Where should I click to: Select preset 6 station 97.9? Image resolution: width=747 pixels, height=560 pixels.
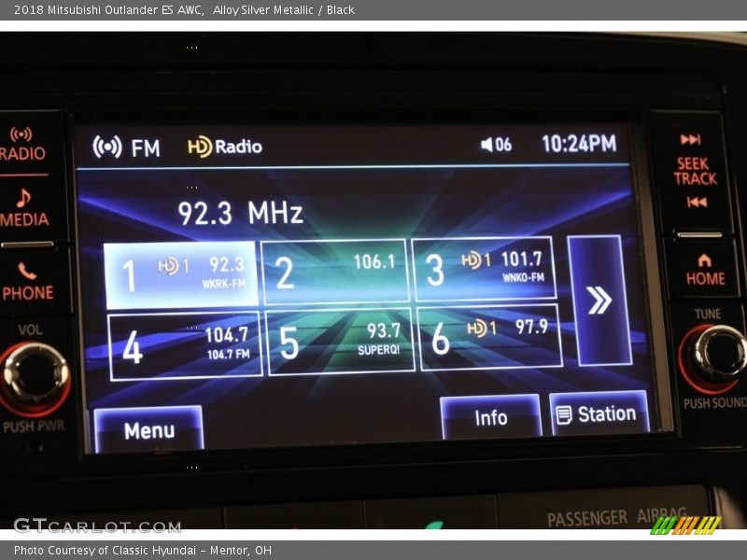click(489, 337)
